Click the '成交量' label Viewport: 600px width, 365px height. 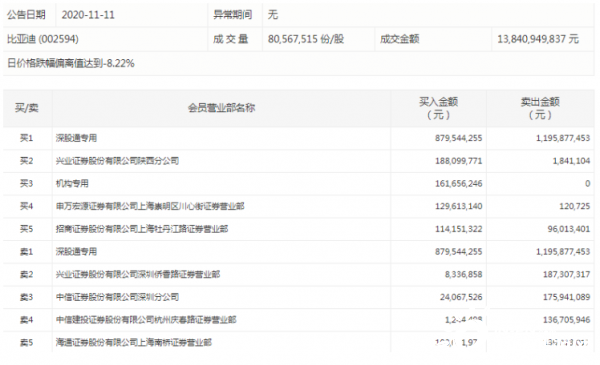[230, 39]
